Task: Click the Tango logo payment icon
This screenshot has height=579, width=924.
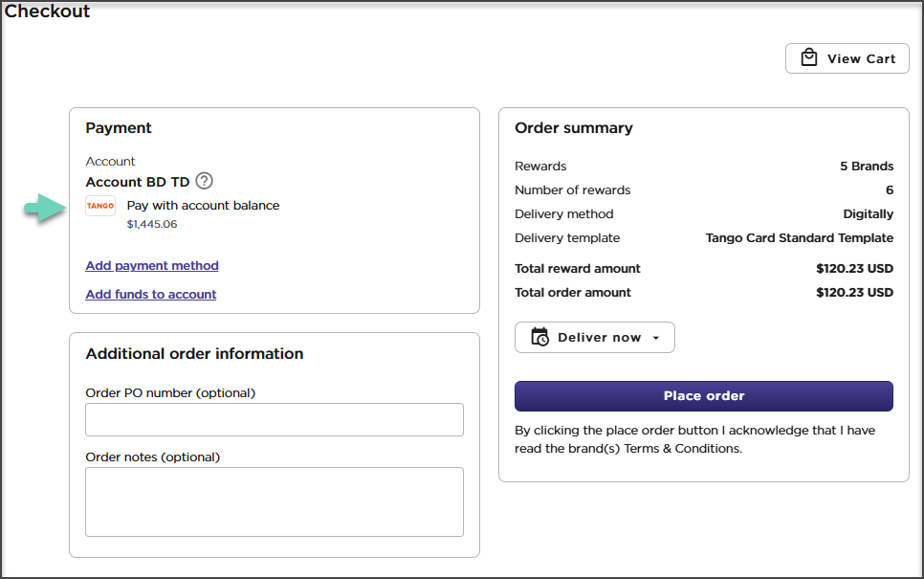Action: [100, 206]
